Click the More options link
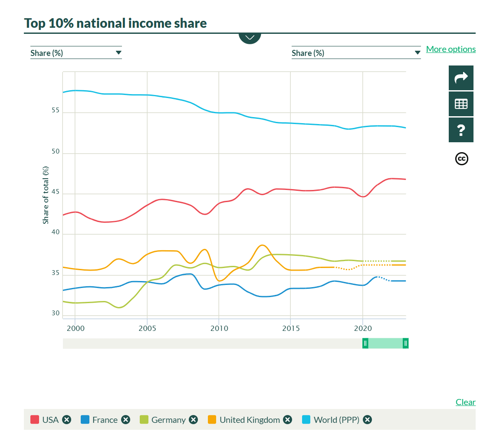Screen dimensions: 503x448 tap(450, 49)
